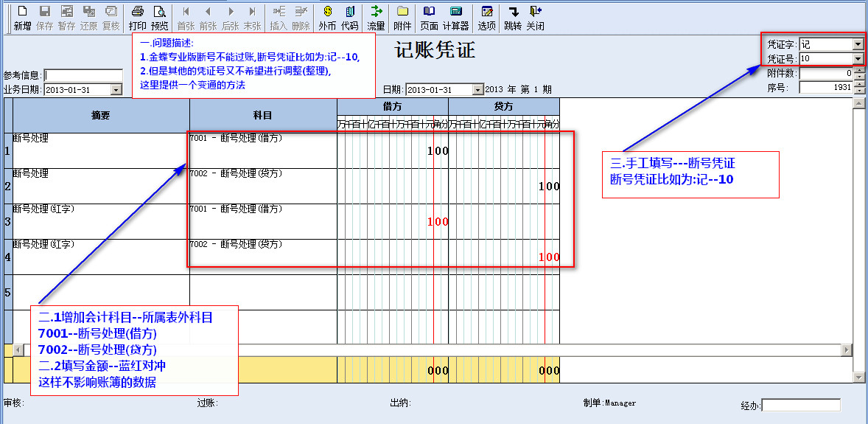Click the 经办 text field

point(801,405)
